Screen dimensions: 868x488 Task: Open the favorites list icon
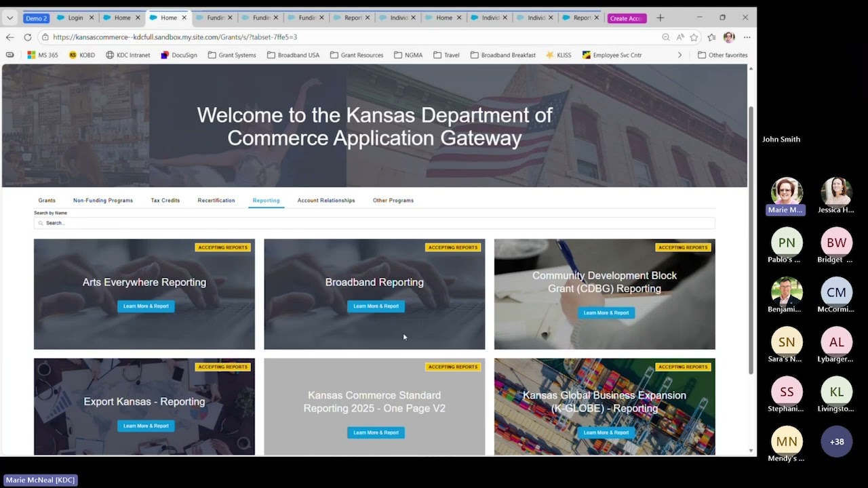point(711,37)
